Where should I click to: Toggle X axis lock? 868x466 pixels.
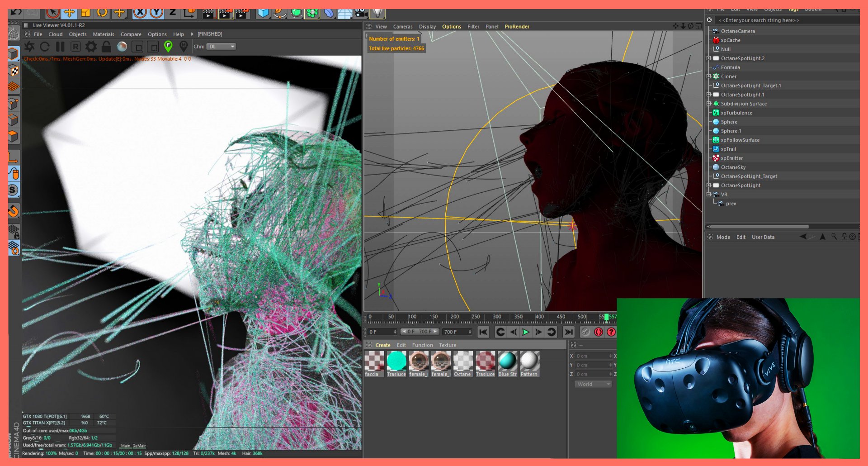coord(140,13)
